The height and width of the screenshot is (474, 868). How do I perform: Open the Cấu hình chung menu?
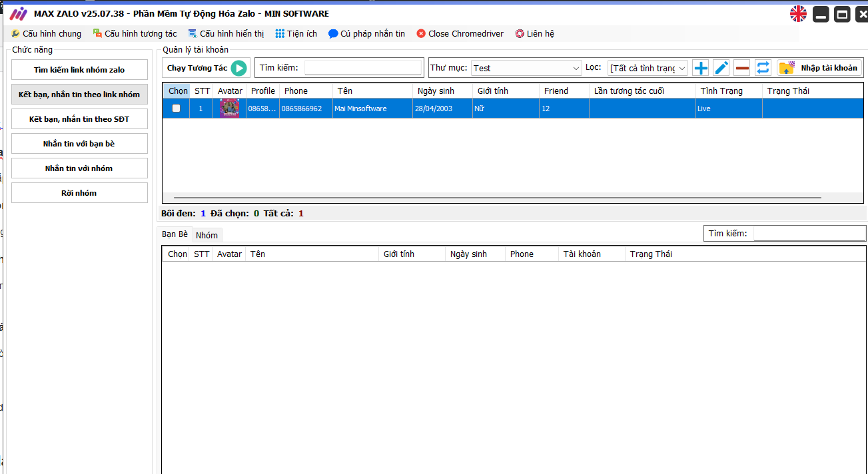[47, 34]
